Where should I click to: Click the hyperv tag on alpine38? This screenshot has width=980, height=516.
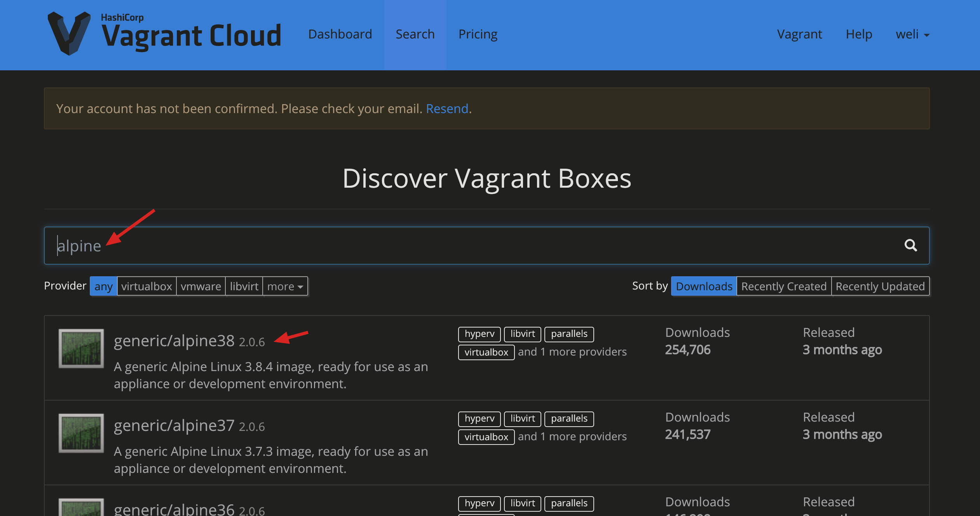(x=479, y=334)
